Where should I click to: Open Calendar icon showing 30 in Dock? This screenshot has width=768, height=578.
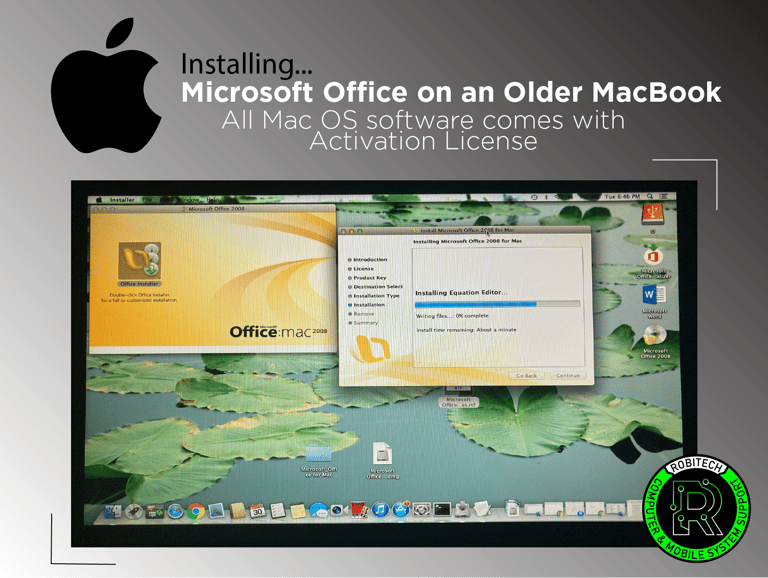[257, 511]
